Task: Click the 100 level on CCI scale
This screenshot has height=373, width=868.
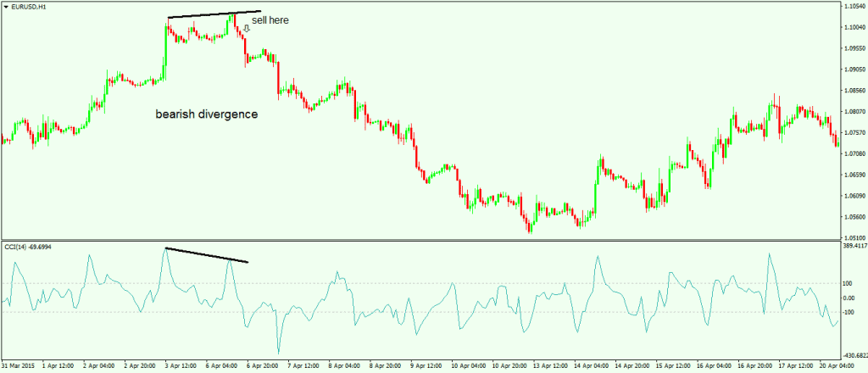Action: pos(846,283)
